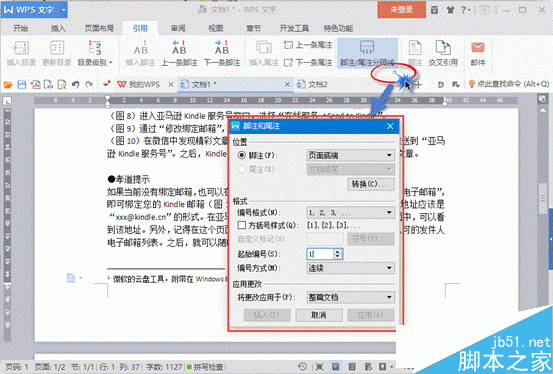The width and height of the screenshot is (553, 374).
Task: Click the 转换(C)... button
Action: coord(371,184)
